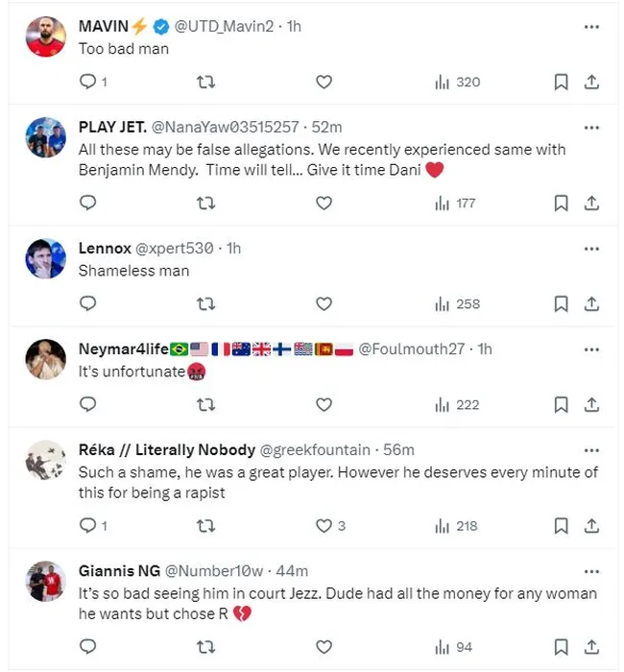Open the Réka // Literally Nobody profile name

point(166,449)
